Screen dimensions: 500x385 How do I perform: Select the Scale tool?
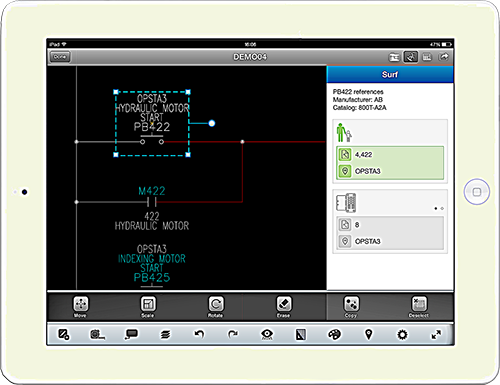(148, 306)
